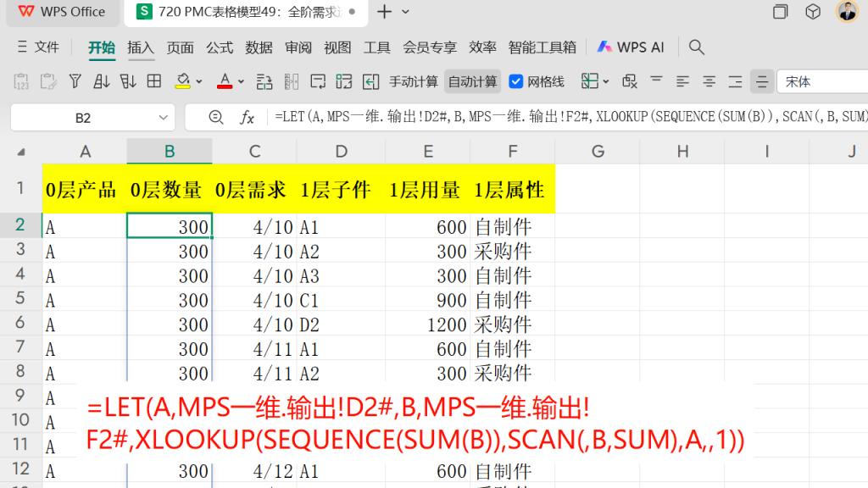This screenshot has width=868, height=488.
Task: Switch to 公式 formulas tab
Action: [x=220, y=47]
